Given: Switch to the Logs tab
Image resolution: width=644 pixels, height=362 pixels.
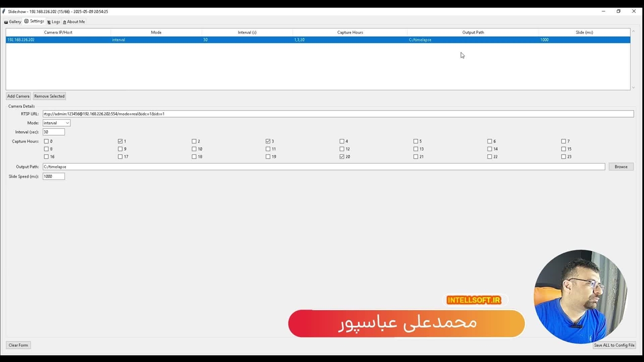Looking at the screenshot, I should pyautogui.click(x=53, y=22).
